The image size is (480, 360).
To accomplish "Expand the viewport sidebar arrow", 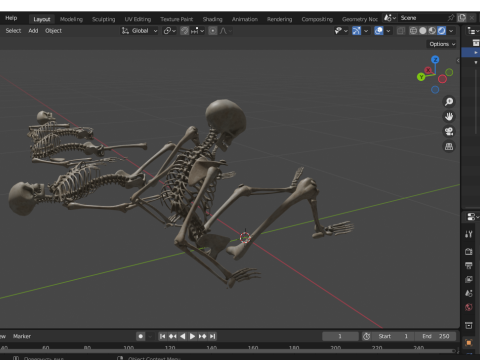I will click(x=458, y=61).
